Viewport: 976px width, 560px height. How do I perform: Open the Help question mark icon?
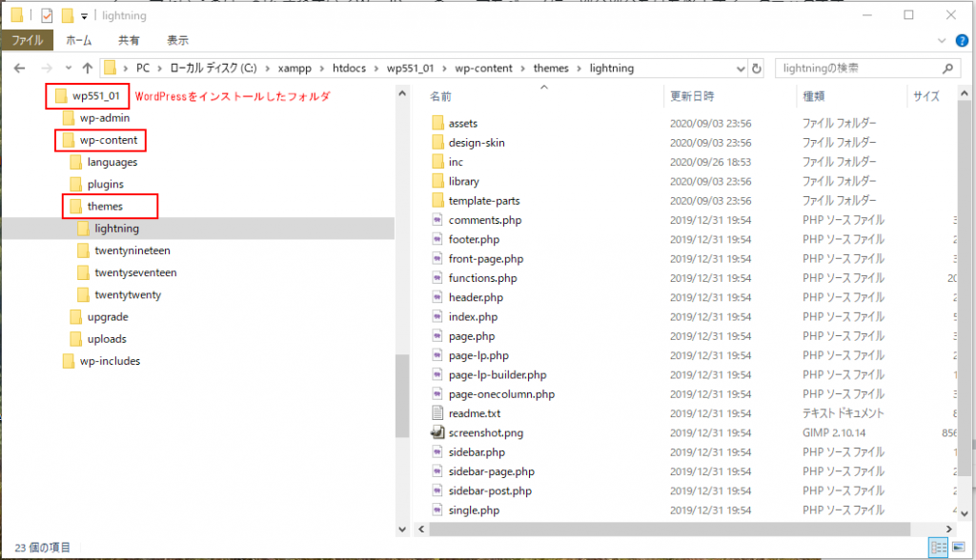coord(963,41)
